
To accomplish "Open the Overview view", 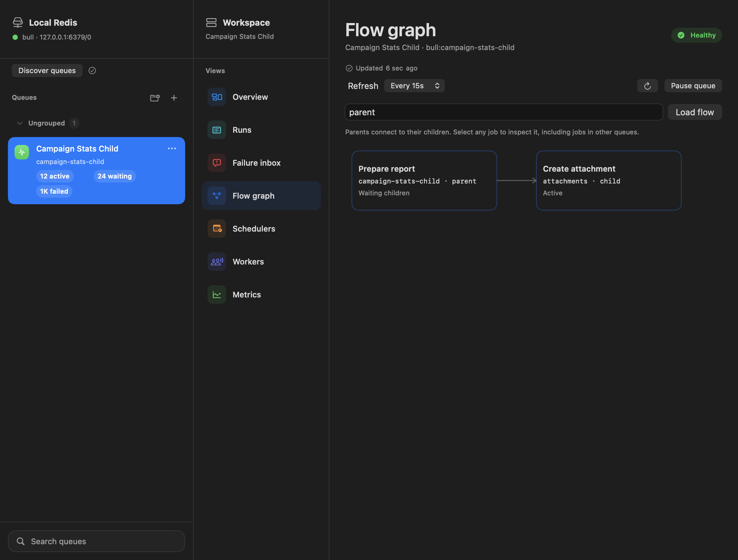I will 261,97.
